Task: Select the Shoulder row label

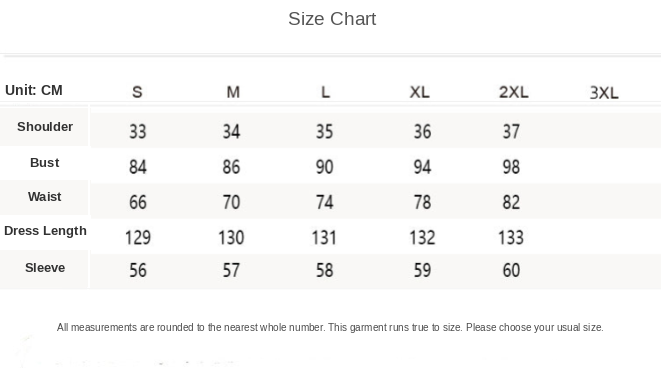Action: click(x=45, y=126)
